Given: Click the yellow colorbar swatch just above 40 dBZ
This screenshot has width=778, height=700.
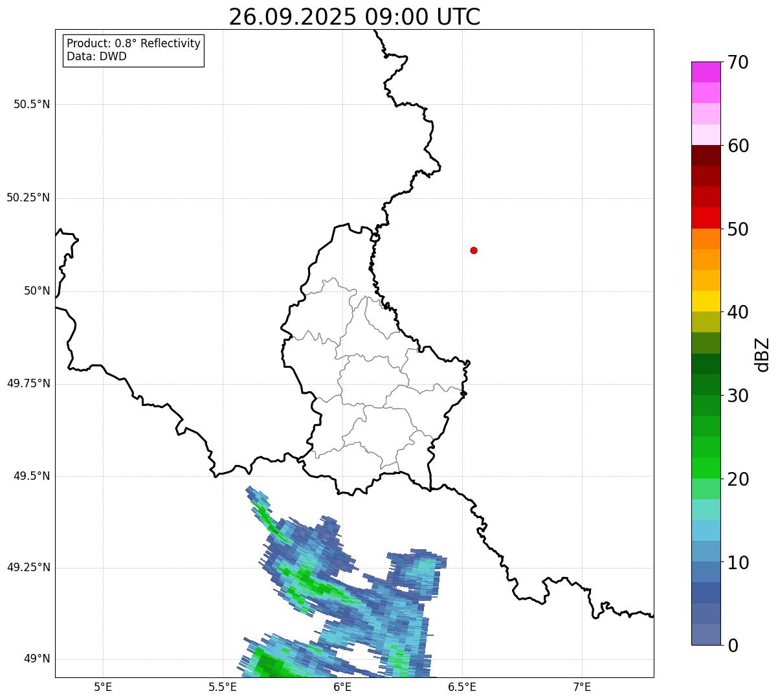Looking at the screenshot, I should point(706,301).
